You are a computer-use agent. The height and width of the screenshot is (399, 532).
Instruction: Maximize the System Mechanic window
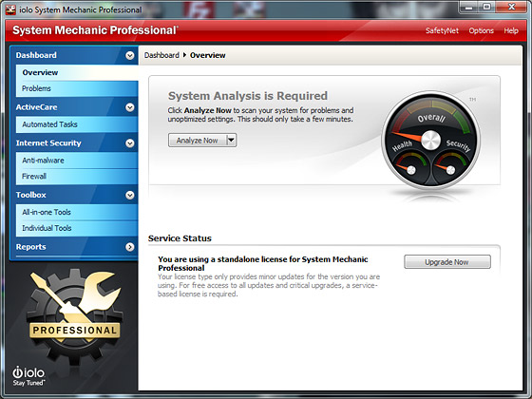[487, 7]
